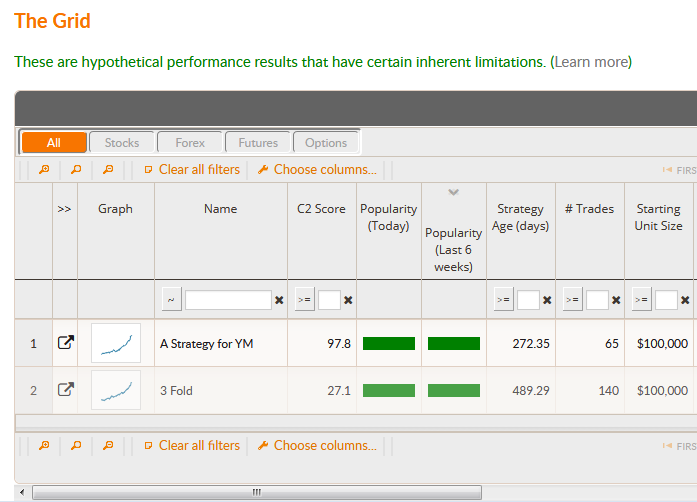697x502 pixels.
Task: Clear the Name filter with X icon
Action: 279,300
